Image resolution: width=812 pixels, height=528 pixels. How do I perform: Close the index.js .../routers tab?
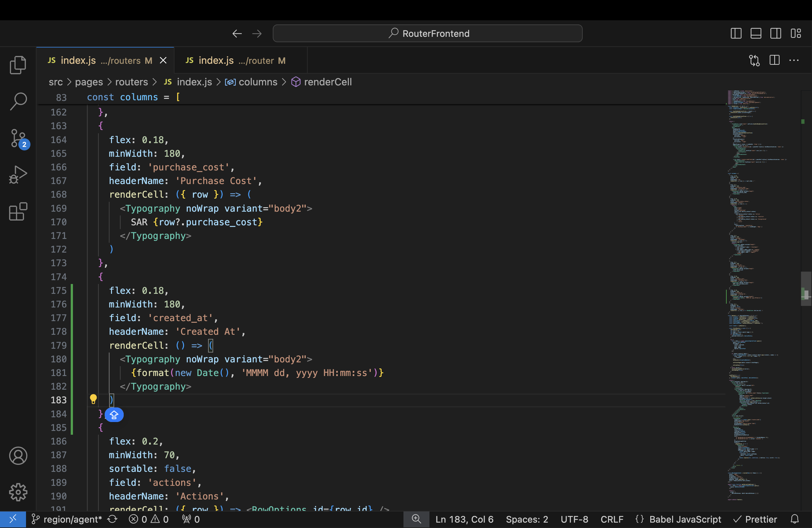pyautogui.click(x=163, y=60)
